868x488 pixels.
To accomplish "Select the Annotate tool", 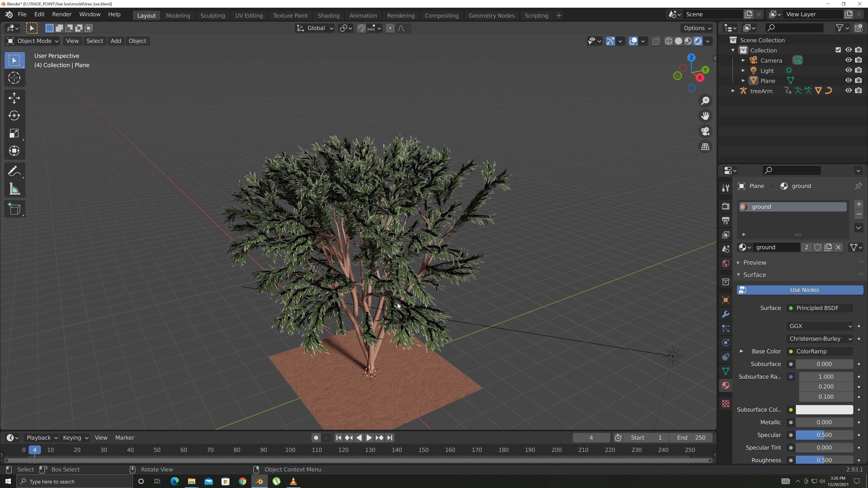I will 14,171.
